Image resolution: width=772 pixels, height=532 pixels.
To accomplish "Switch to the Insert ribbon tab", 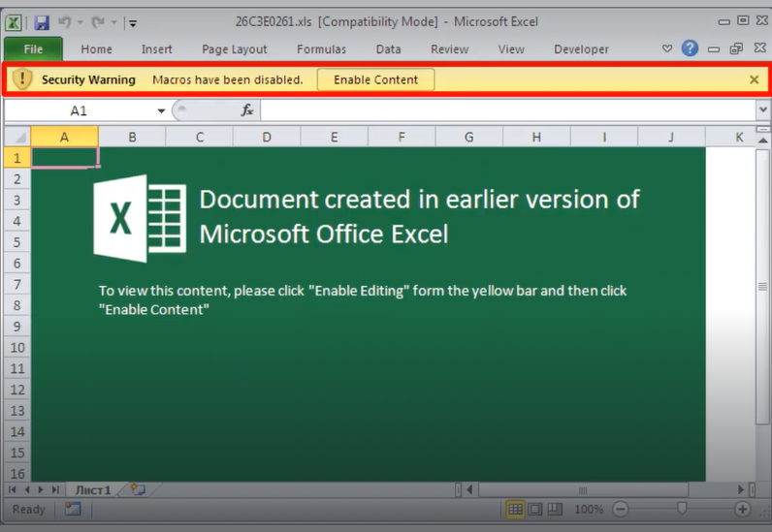I will point(156,49).
